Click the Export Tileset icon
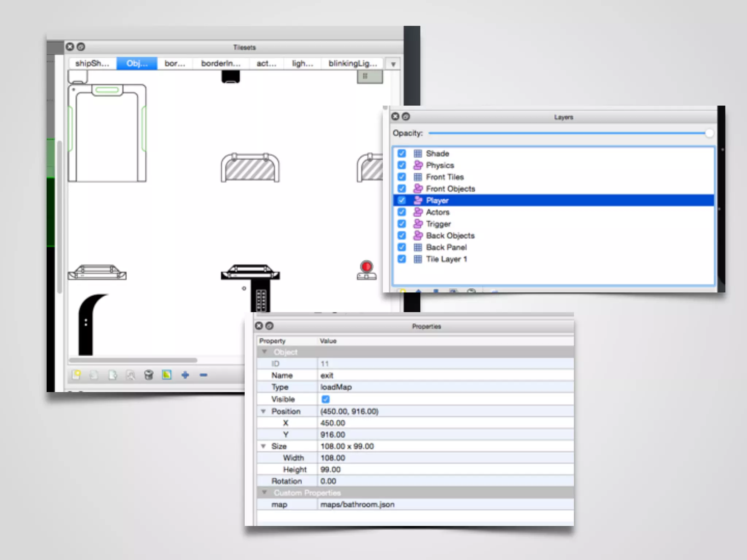This screenshot has width=747, height=560. click(112, 374)
